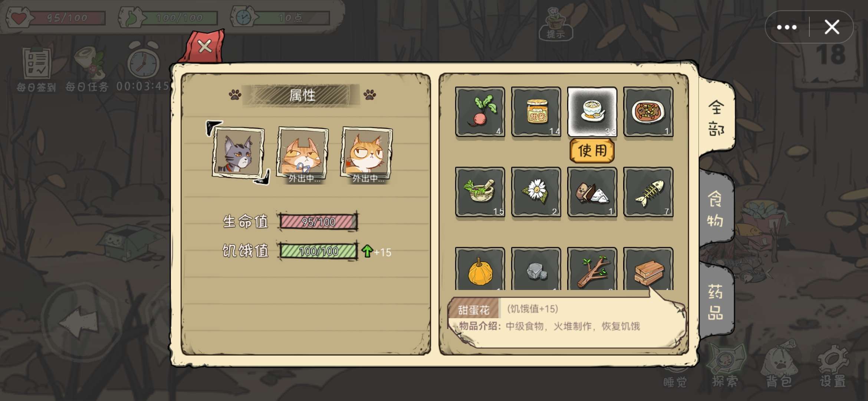Viewport: 868px width, 401px height.
Task: Select the honey jar item
Action: 536,112
